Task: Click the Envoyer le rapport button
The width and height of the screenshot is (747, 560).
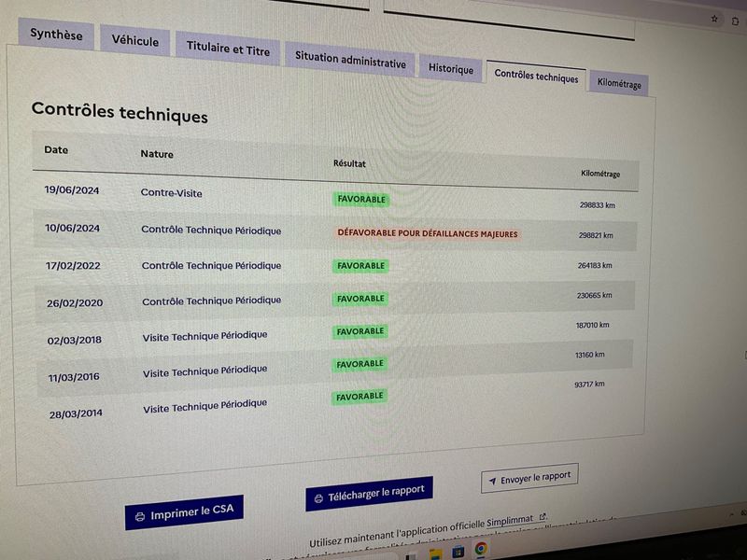Action: (x=529, y=478)
